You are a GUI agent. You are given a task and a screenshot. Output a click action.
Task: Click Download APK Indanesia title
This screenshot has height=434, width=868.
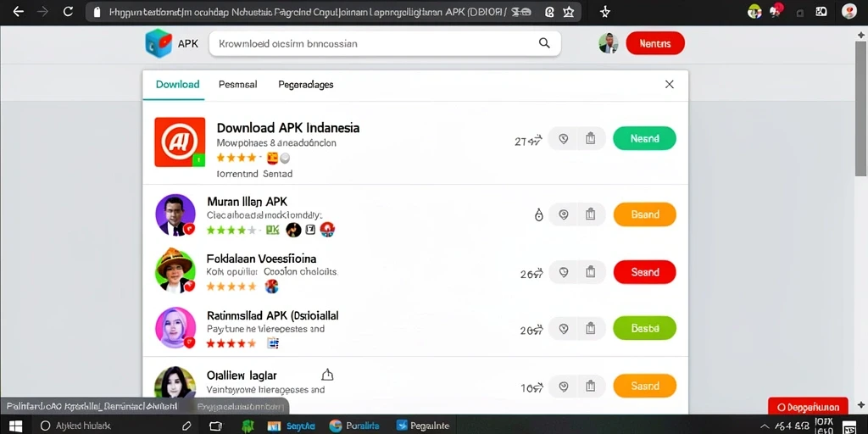pyautogui.click(x=288, y=128)
